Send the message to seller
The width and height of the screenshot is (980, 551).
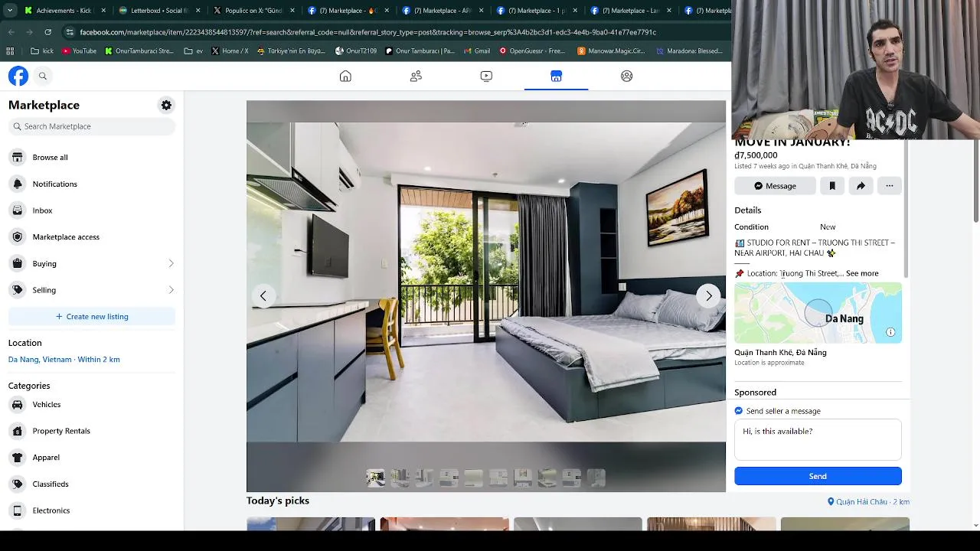click(818, 476)
